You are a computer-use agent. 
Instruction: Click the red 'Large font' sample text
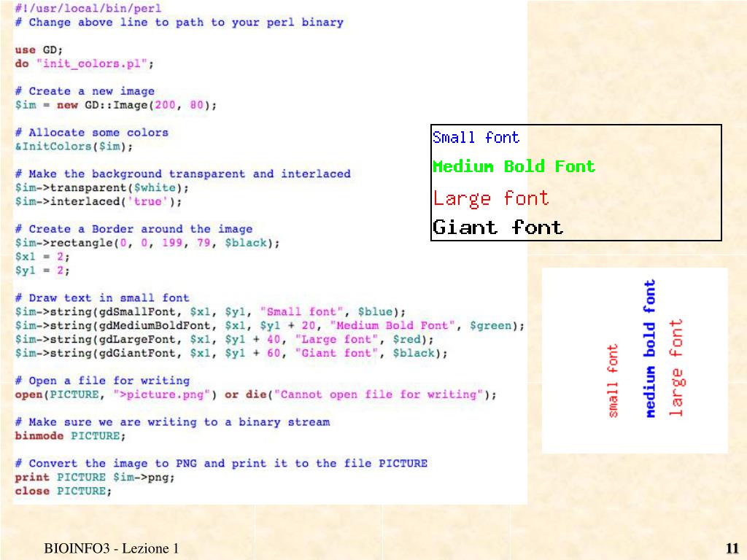pos(491,198)
